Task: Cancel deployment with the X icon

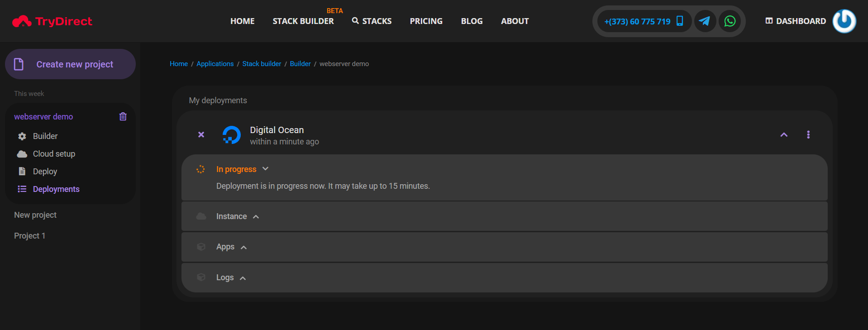Action: (201, 135)
